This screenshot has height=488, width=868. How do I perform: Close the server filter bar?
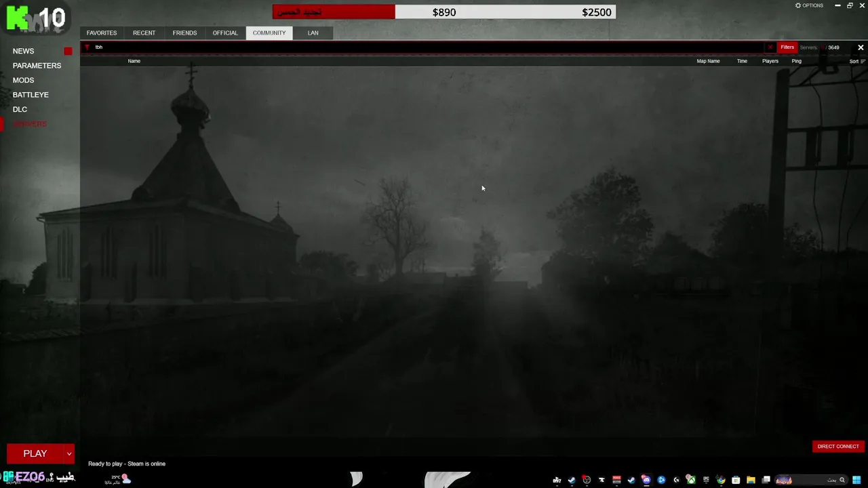pyautogui.click(x=861, y=47)
